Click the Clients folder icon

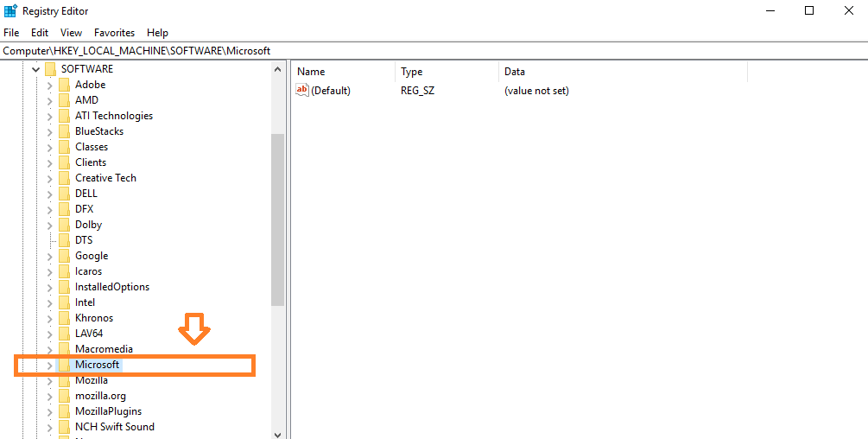pos(64,162)
